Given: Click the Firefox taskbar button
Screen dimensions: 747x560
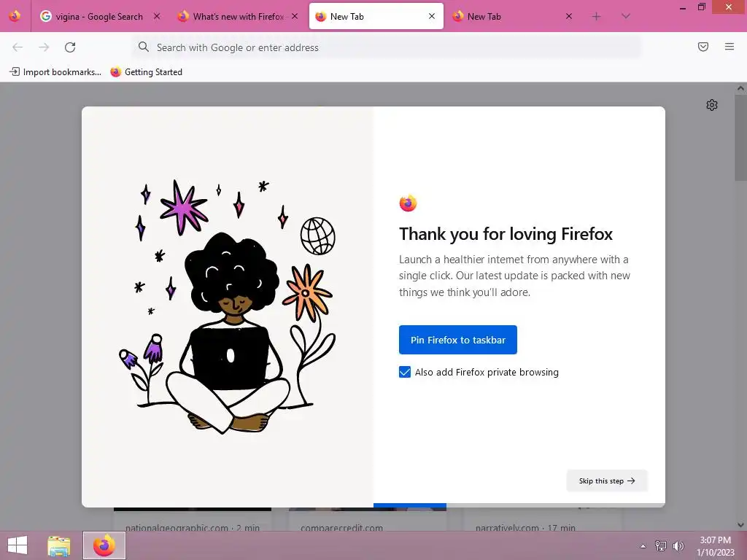Looking at the screenshot, I should (104, 545).
